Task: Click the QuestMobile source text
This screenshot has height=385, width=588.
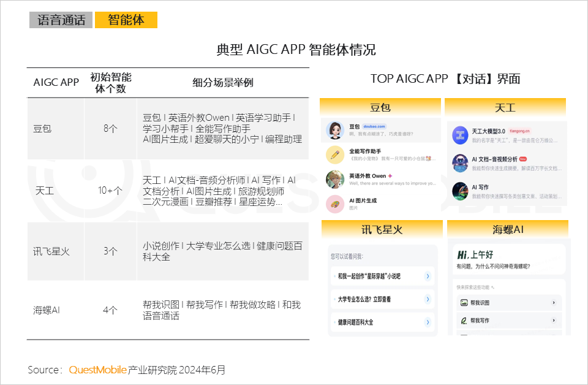Action: pos(97,370)
